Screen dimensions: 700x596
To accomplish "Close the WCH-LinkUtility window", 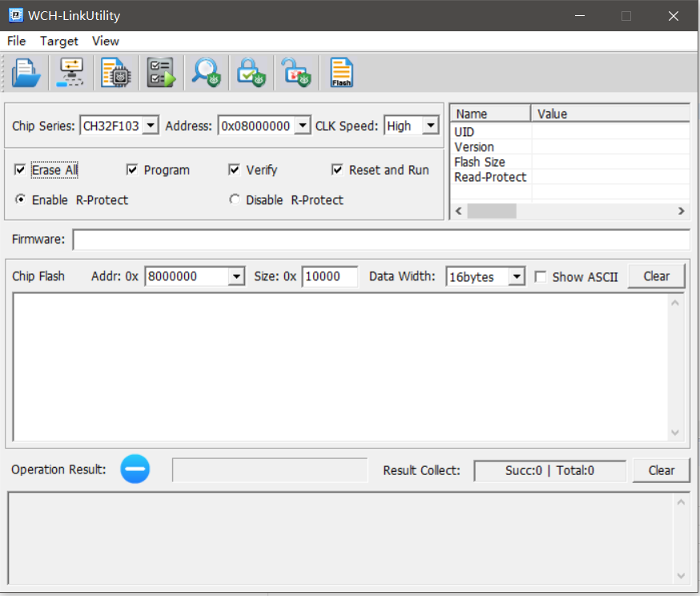I will (x=674, y=16).
